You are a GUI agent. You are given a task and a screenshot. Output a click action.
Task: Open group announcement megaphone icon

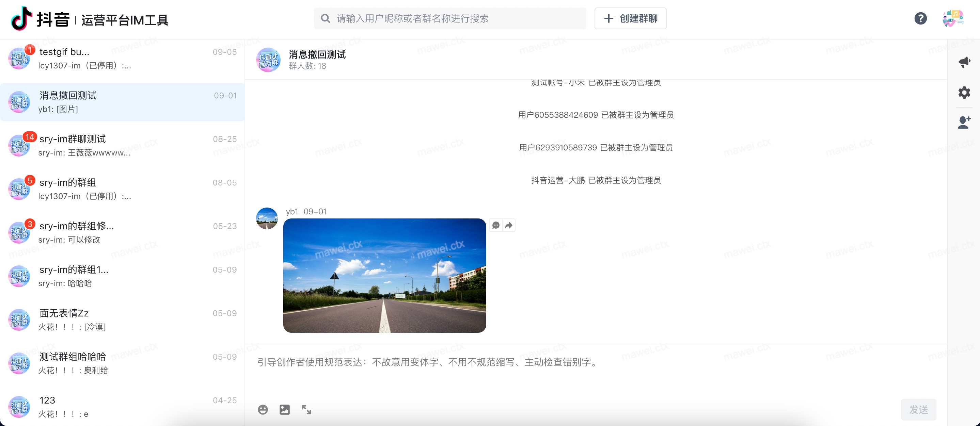coord(964,62)
